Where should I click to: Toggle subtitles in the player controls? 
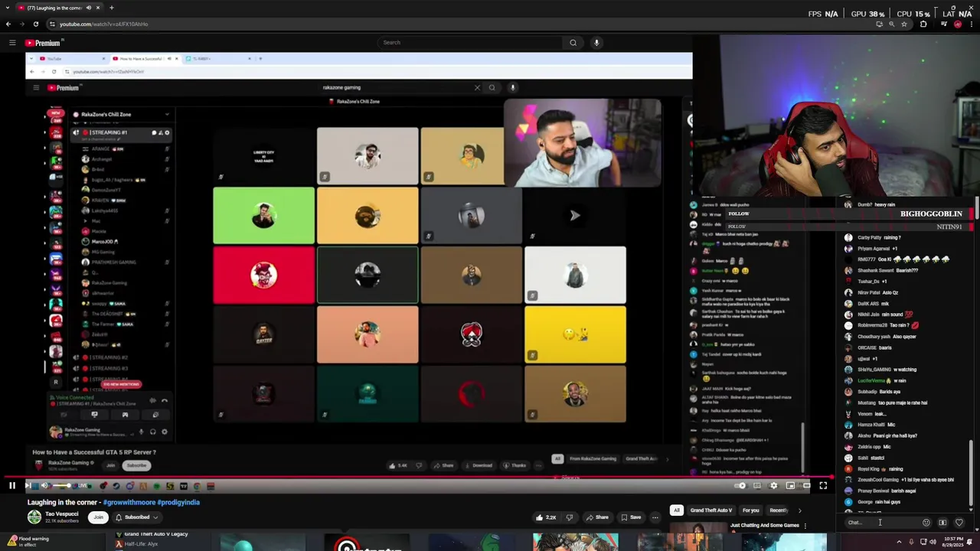pos(757,485)
